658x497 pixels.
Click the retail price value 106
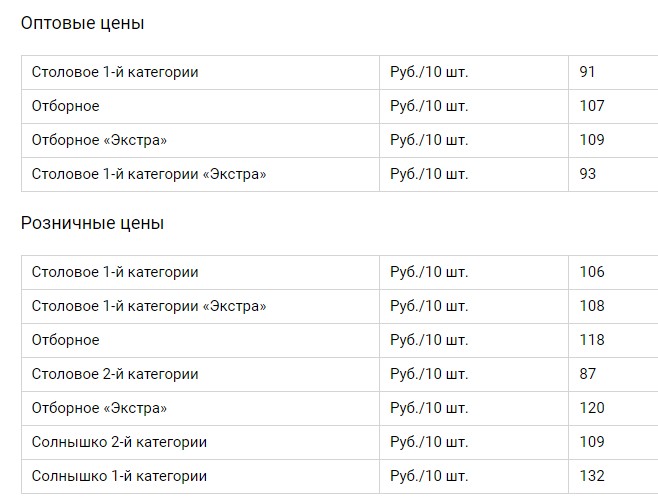coord(592,272)
